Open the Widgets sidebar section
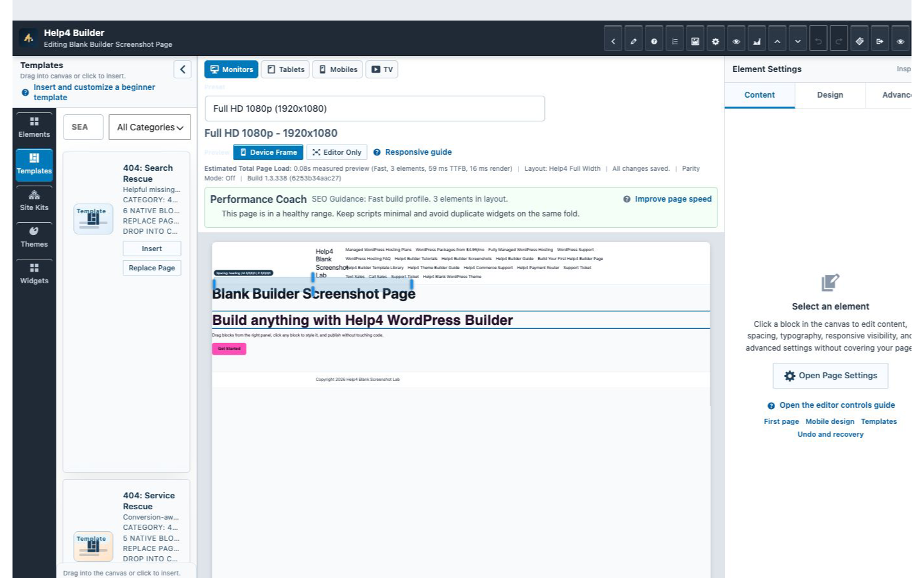The width and height of the screenshot is (924, 578). (34, 274)
